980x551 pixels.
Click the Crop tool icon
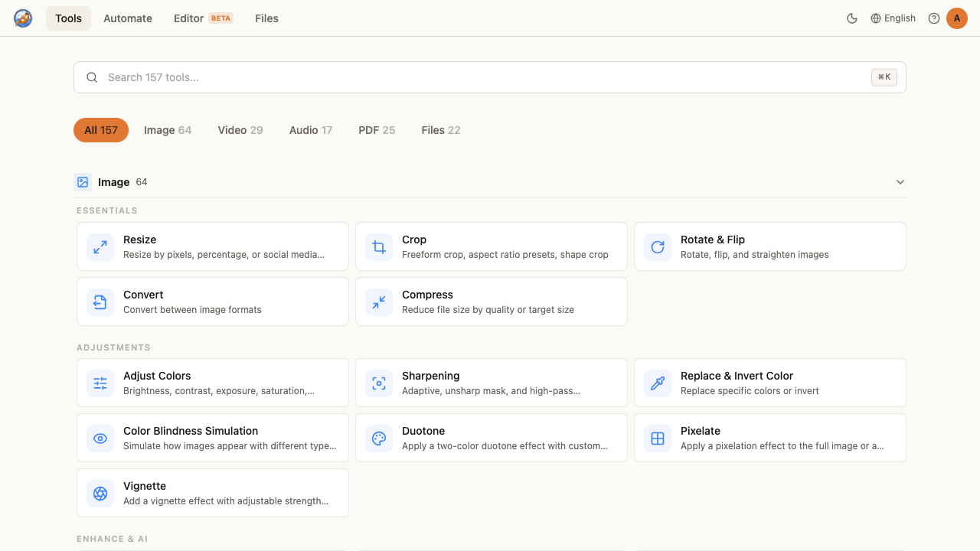pos(379,247)
